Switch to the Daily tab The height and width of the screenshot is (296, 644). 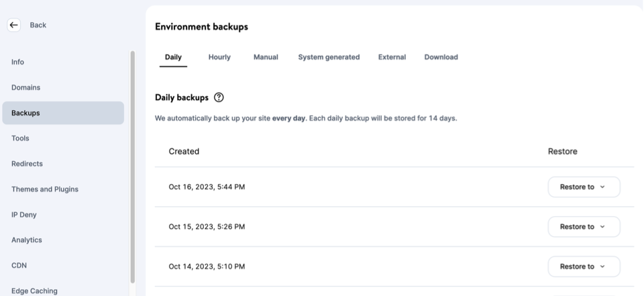(173, 57)
